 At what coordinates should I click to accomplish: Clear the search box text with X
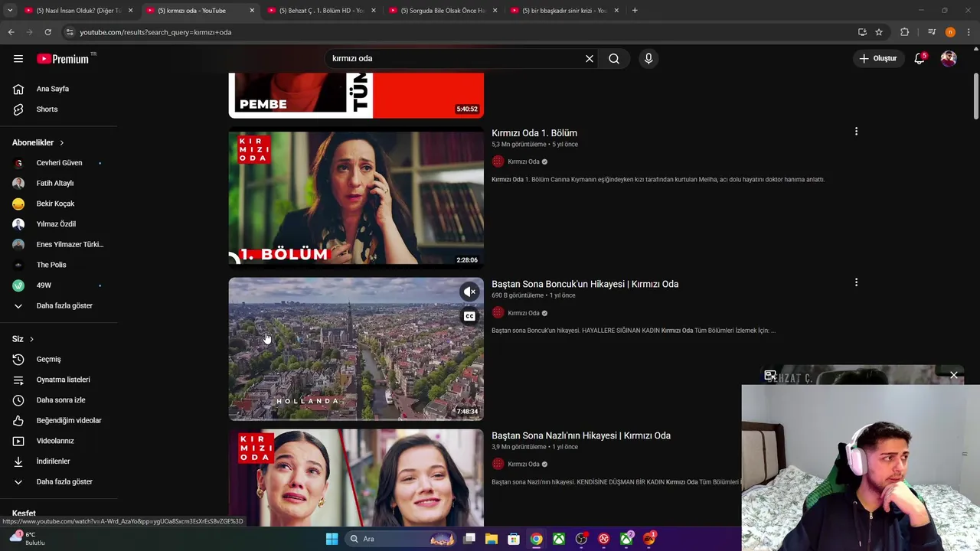click(x=590, y=58)
